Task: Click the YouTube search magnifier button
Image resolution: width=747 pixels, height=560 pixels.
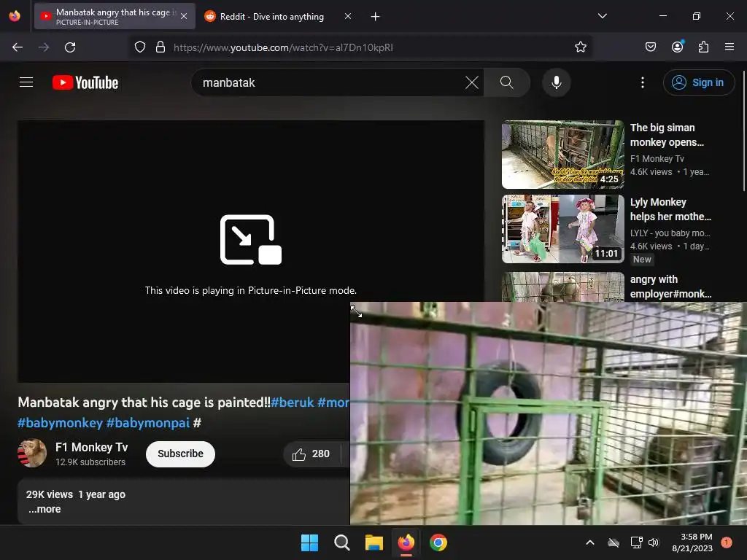Action: [507, 82]
